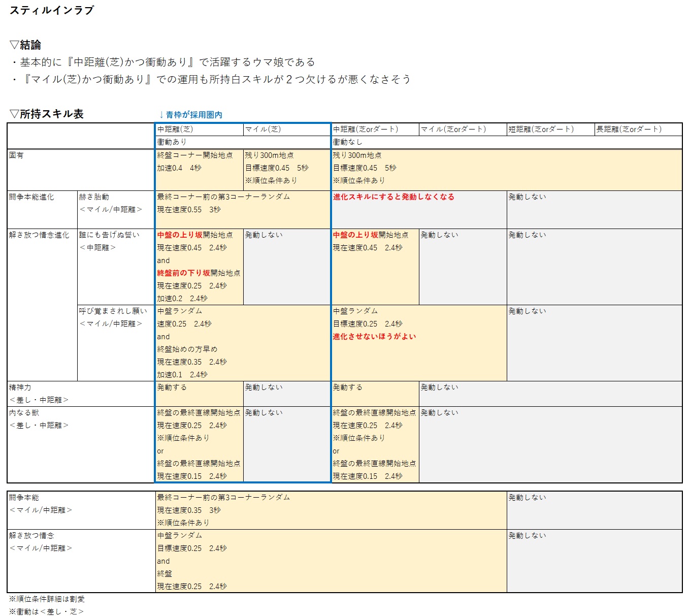Click the 解き放つ情念進化 row label
The width and height of the screenshot is (690, 616).
click(39, 235)
